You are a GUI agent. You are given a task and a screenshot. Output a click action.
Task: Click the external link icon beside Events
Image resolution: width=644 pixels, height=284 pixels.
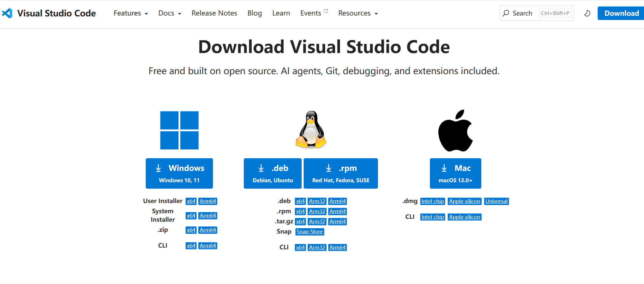point(326,11)
